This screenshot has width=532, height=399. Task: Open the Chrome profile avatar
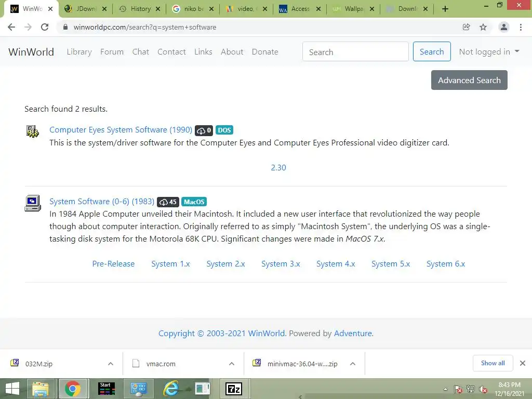504,27
